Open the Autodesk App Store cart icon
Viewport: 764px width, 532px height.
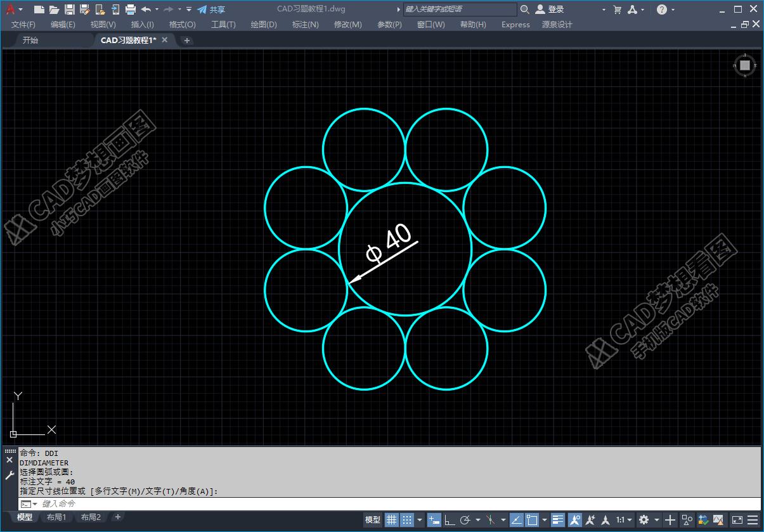618,10
